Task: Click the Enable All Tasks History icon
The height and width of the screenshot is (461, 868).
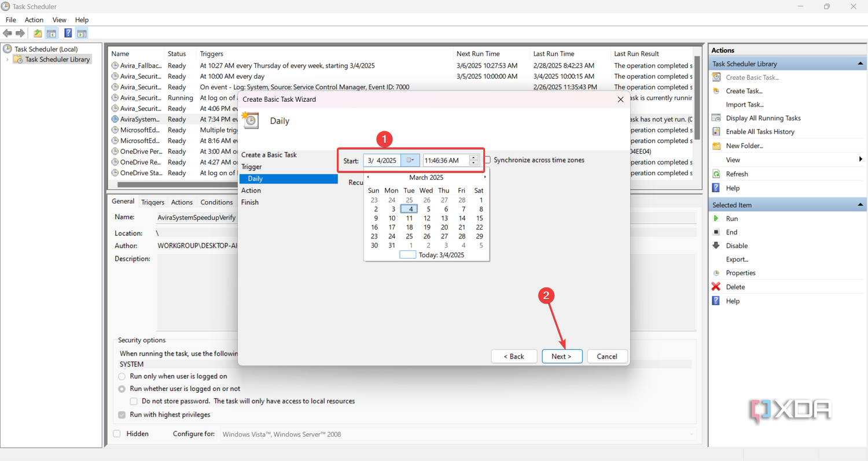Action: (x=716, y=132)
